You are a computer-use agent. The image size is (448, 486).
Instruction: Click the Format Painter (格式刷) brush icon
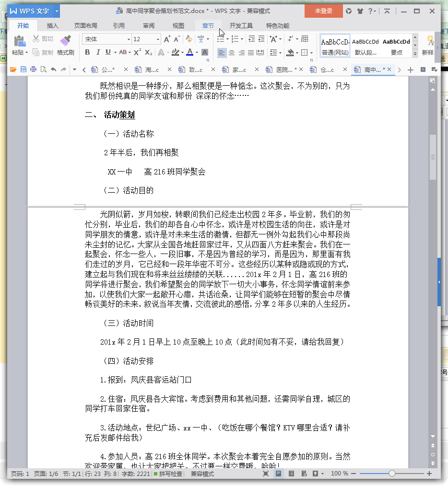click(65, 41)
